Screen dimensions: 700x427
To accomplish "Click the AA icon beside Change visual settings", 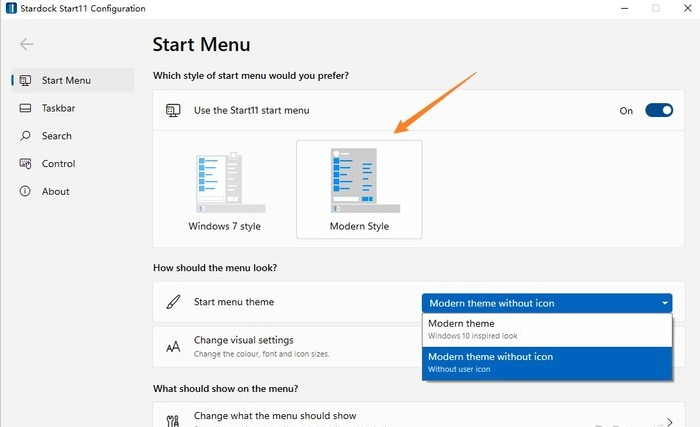I will [x=173, y=347].
